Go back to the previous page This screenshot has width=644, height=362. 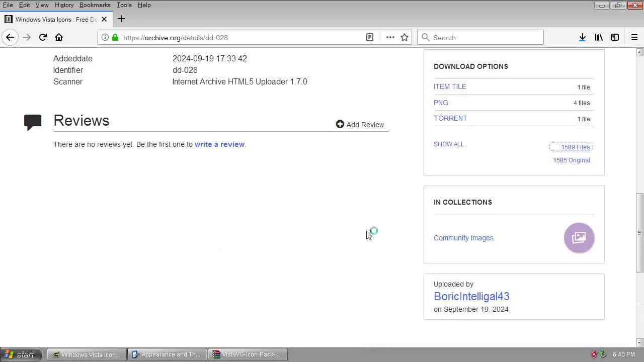pos(10,37)
